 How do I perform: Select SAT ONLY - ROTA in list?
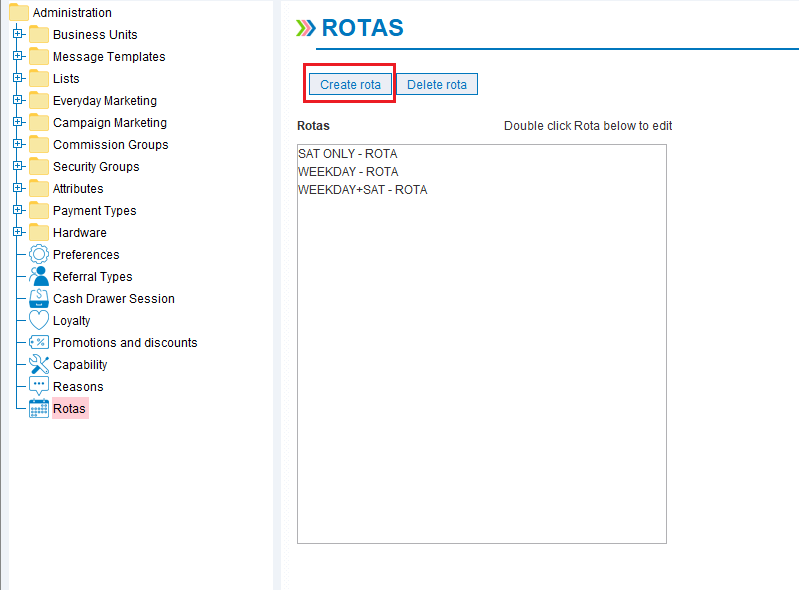(348, 153)
